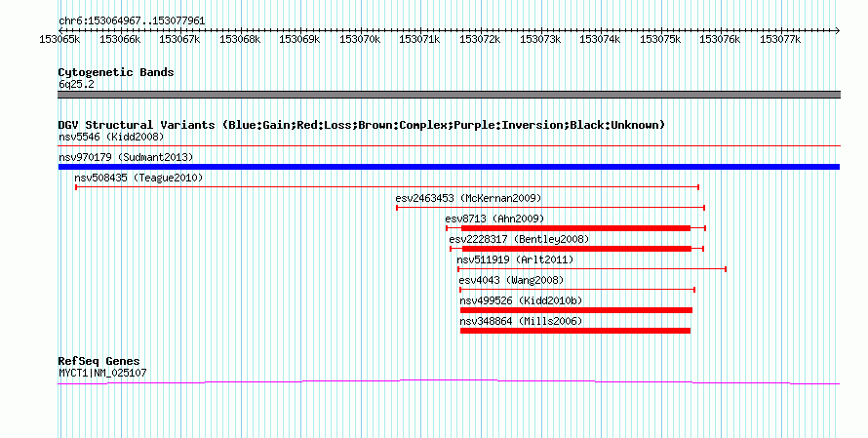The height and width of the screenshot is (438, 868).
Task: Click the chr6:153064967..153077961 region label
Action: (132, 21)
